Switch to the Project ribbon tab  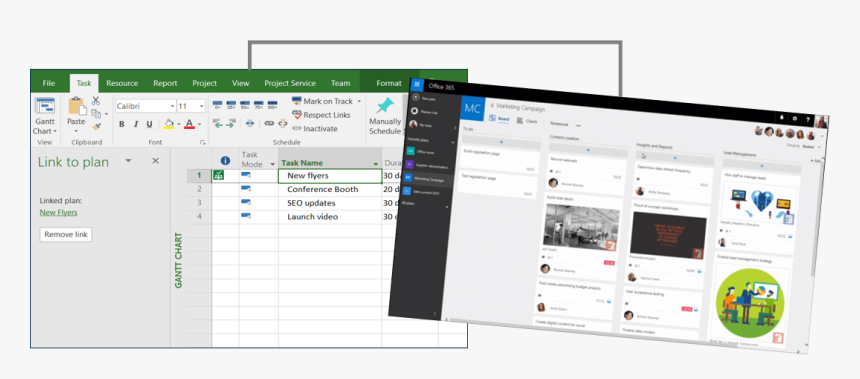pyautogui.click(x=205, y=83)
